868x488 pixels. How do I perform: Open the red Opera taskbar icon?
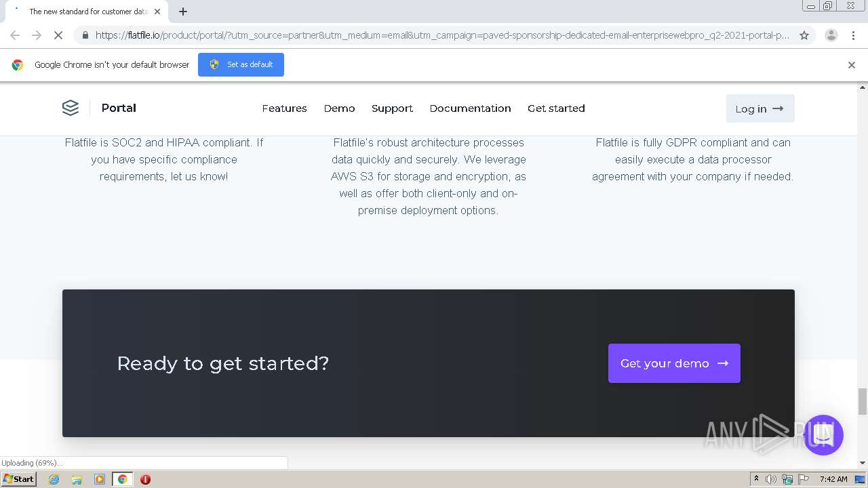145,479
